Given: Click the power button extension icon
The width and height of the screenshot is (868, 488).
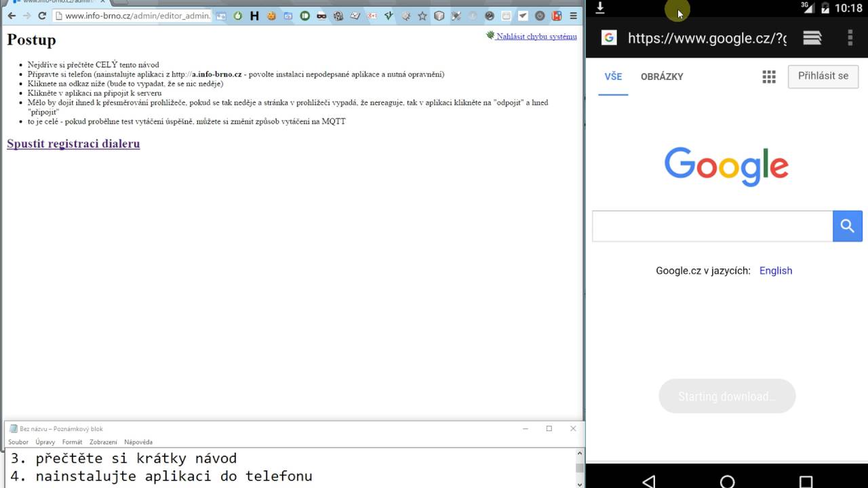Looking at the screenshot, I should pos(540,16).
